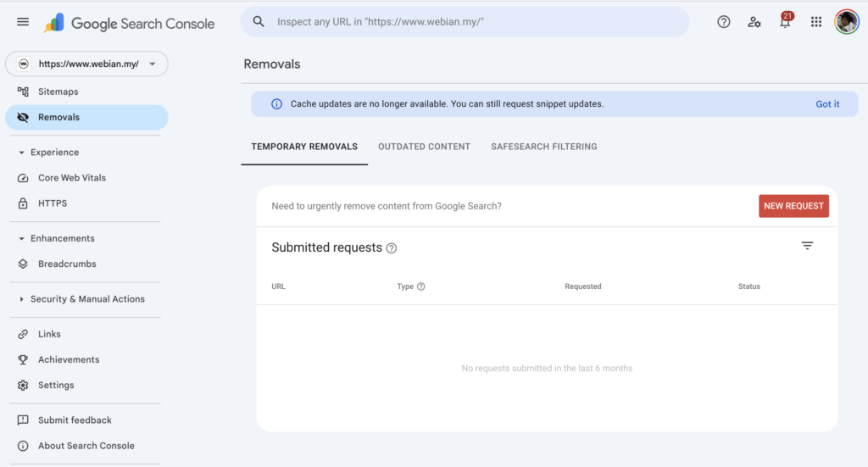868x467 pixels.
Task: Switch to the SafeSearch Filtering tab
Action: (543, 147)
